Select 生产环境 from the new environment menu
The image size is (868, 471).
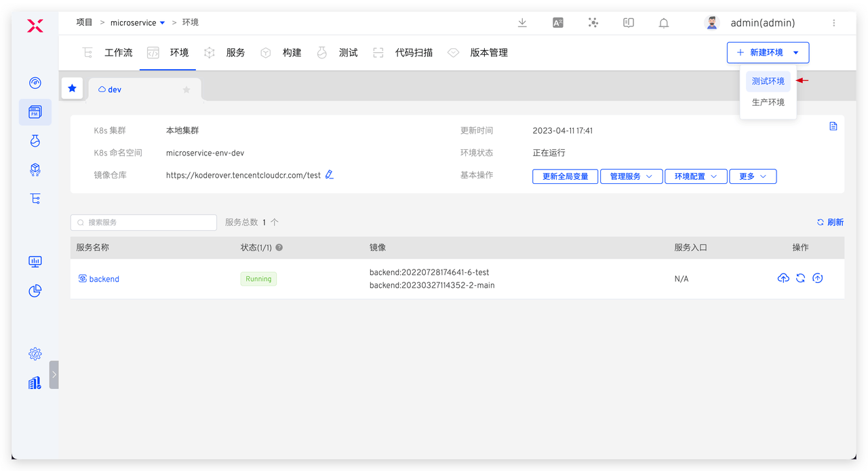[x=768, y=102]
